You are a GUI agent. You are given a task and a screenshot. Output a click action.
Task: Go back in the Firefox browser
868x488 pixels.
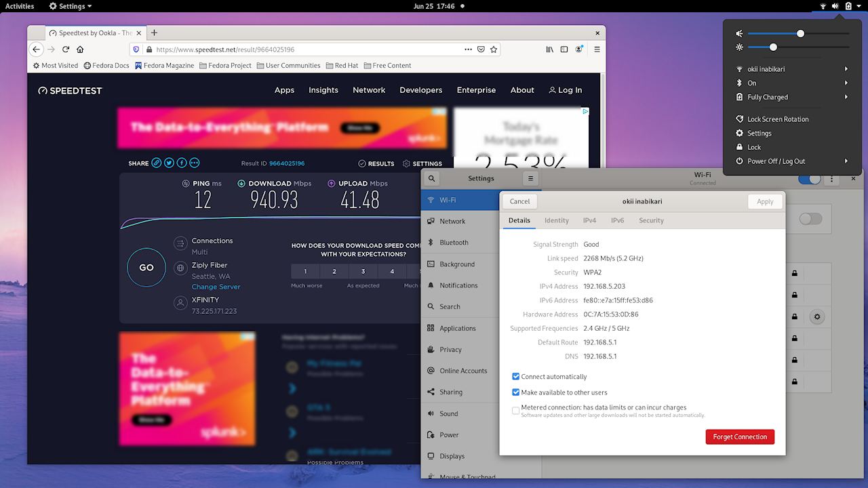[x=37, y=49]
